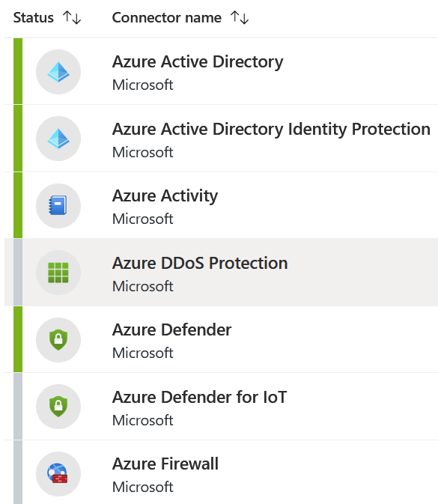Click the Status column header label
438x504 pixels.
pyautogui.click(x=34, y=18)
